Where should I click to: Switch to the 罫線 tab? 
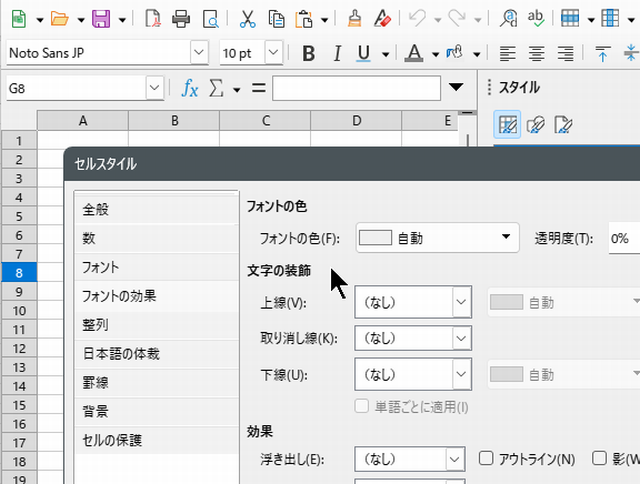click(x=96, y=382)
